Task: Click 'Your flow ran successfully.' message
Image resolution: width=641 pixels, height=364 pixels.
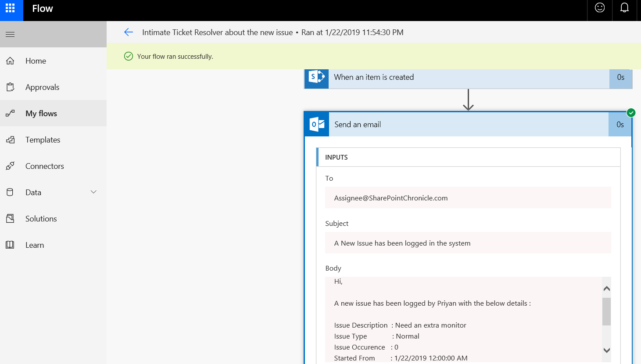Action: coord(175,57)
